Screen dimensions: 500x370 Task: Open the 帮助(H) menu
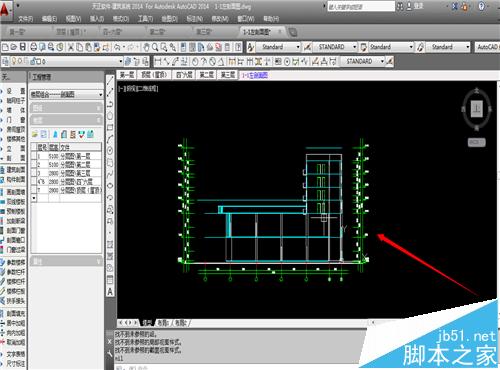pos(271,19)
